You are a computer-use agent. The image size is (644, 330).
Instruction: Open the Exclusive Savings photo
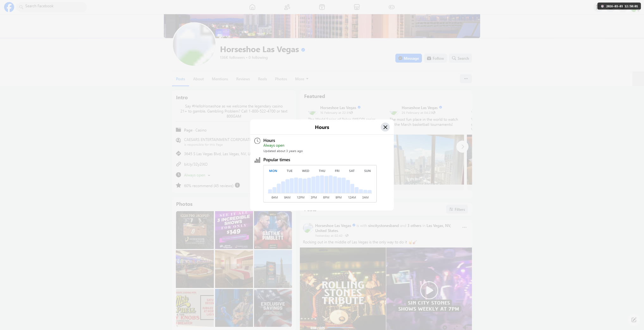[x=273, y=308]
